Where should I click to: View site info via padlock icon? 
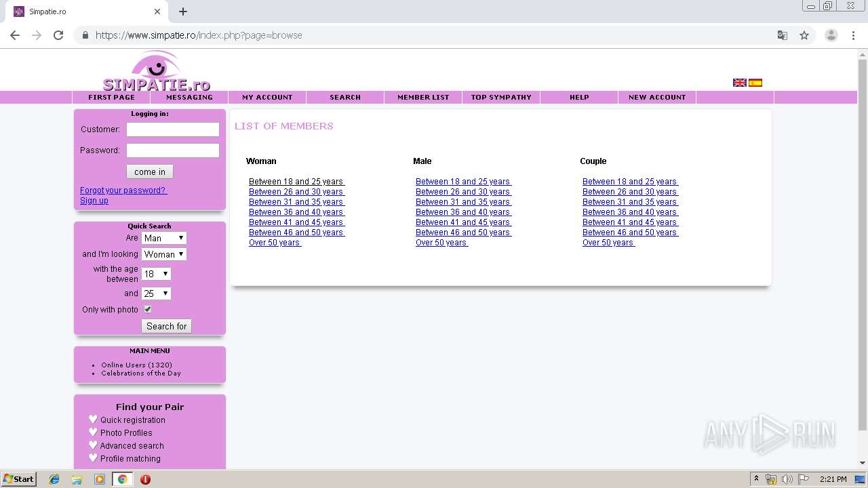pos(85,35)
